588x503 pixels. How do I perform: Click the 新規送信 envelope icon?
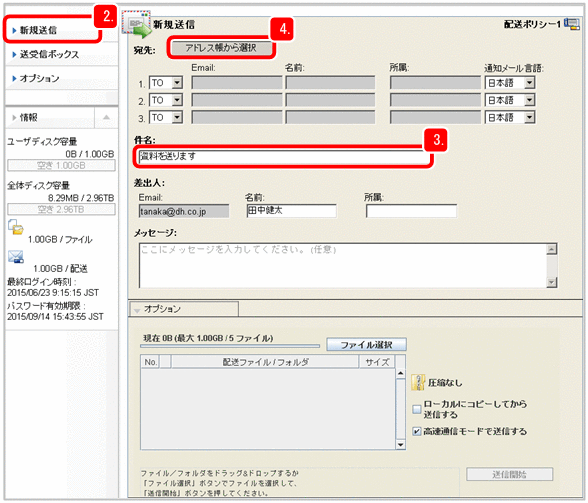coord(136,25)
